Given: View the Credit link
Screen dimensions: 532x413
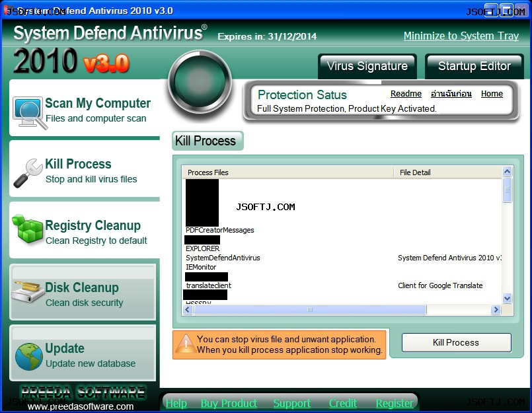Looking at the screenshot, I should coord(343,403).
